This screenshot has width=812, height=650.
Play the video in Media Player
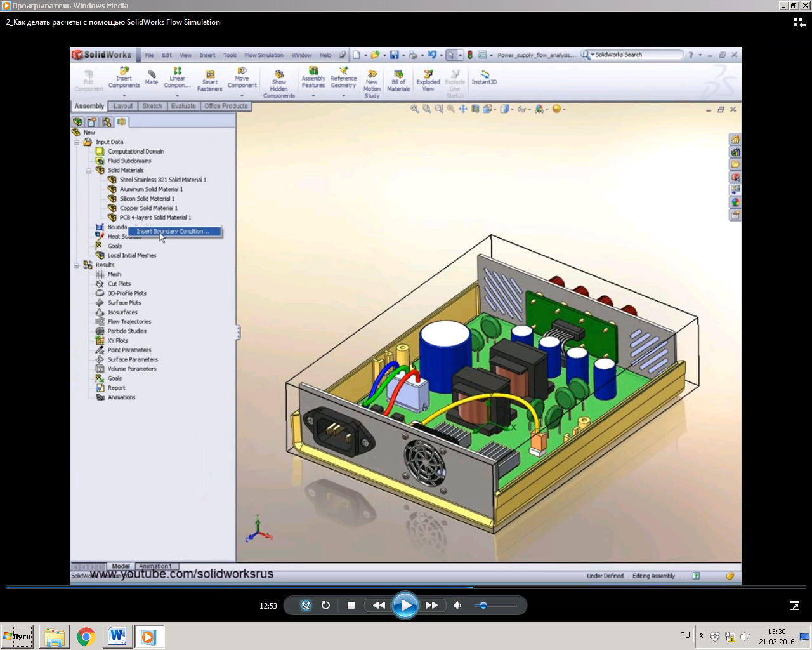(x=405, y=606)
